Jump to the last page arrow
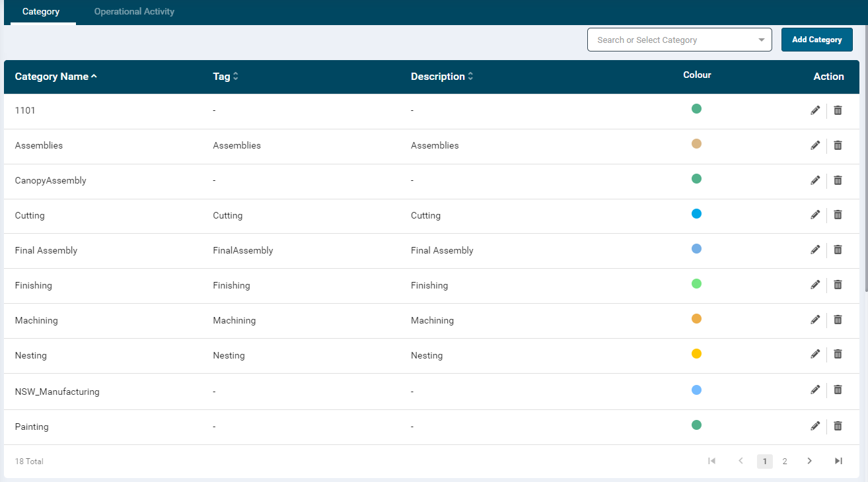This screenshot has width=868, height=482. [838, 461]
